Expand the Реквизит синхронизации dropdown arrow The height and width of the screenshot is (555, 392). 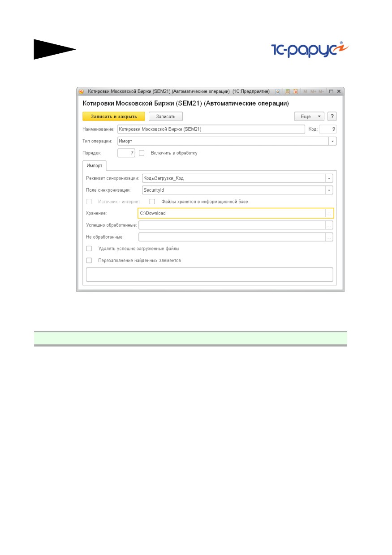click(x=329, y=178)
